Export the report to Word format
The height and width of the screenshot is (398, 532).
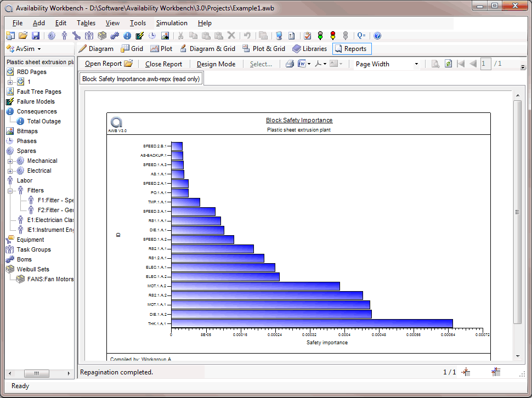[301, 64]
